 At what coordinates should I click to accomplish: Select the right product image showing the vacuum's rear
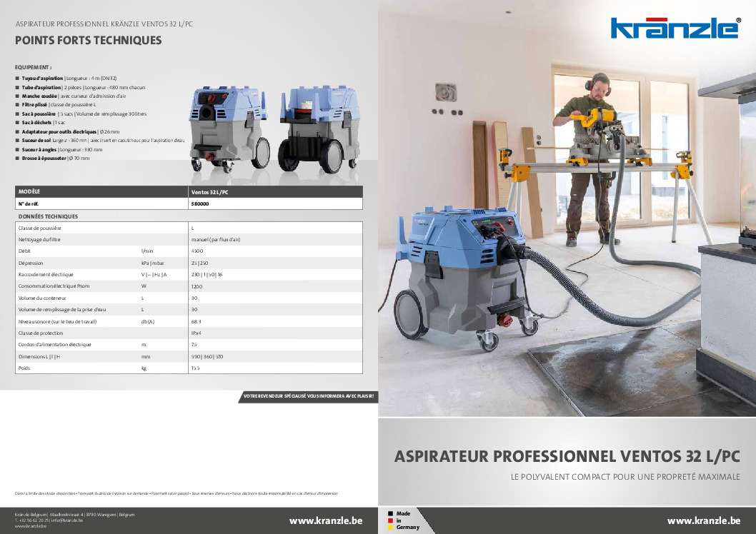coord(319,129)
